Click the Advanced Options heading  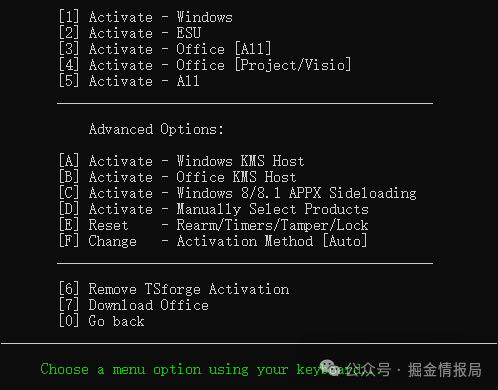pos(156,129)
